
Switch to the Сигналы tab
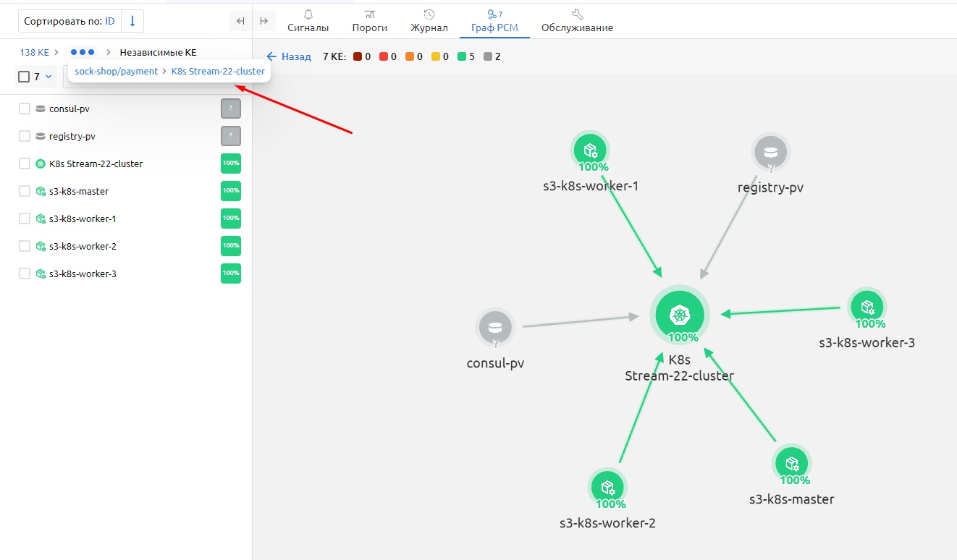(308, 21)
